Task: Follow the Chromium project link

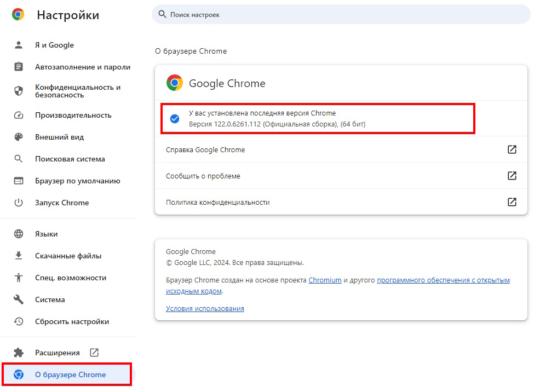Action: [x=325, y=280]
